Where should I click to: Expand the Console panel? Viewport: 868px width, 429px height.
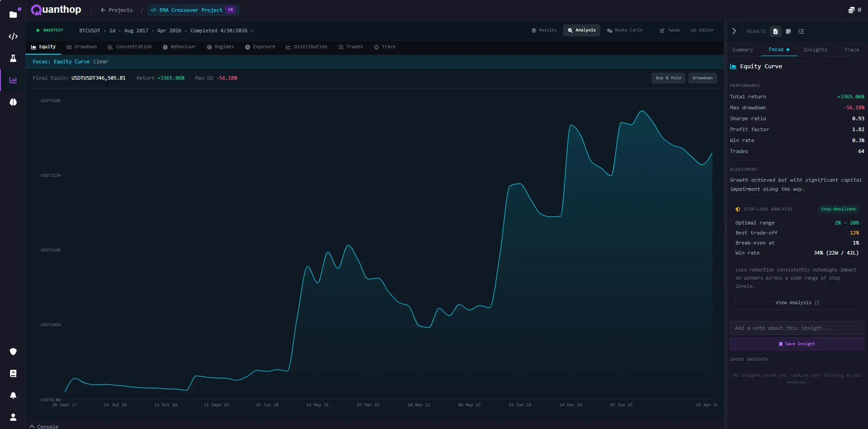pos(44,426)
